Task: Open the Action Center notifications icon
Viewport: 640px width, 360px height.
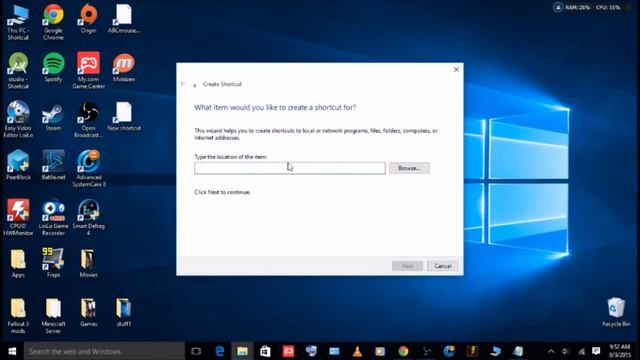Action: click(x=596, y=351)
